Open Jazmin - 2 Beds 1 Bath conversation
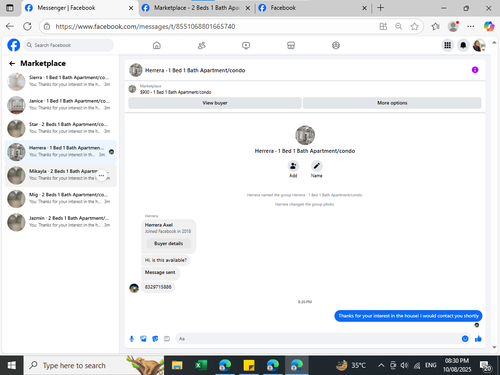 pos(60,222)
